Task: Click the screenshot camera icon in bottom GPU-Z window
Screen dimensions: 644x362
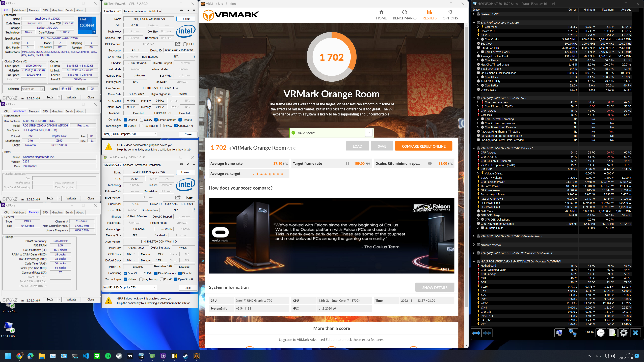Action: [181, 164]
